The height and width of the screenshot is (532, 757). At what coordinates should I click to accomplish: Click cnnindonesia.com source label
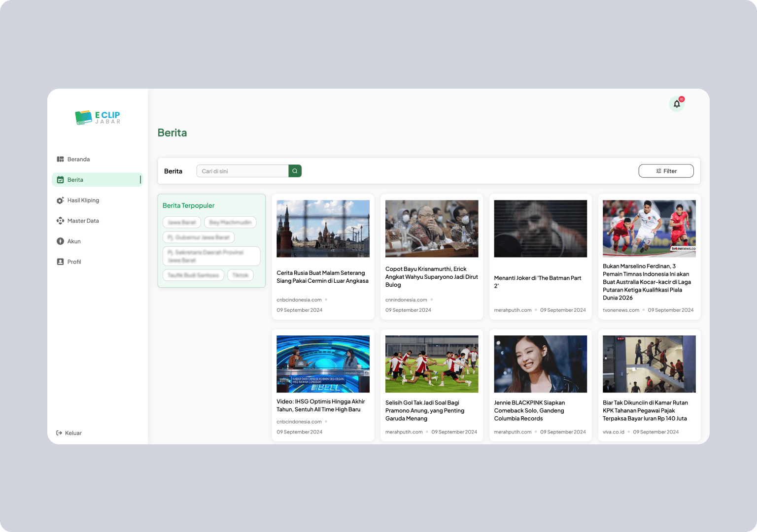pyautogui.click(x=406, y=300)
